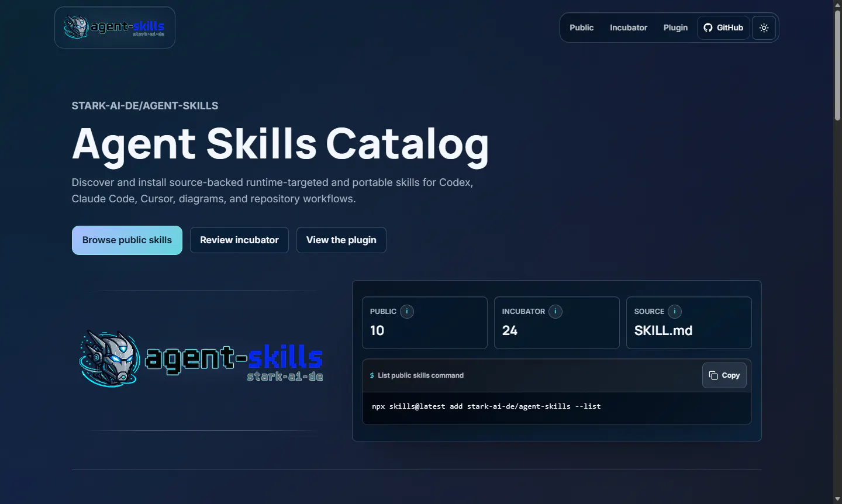The height and width of the screenshot is (504, 842).
Task: Click the agent-skills logo in the header
Action: (x=115, y=27)
